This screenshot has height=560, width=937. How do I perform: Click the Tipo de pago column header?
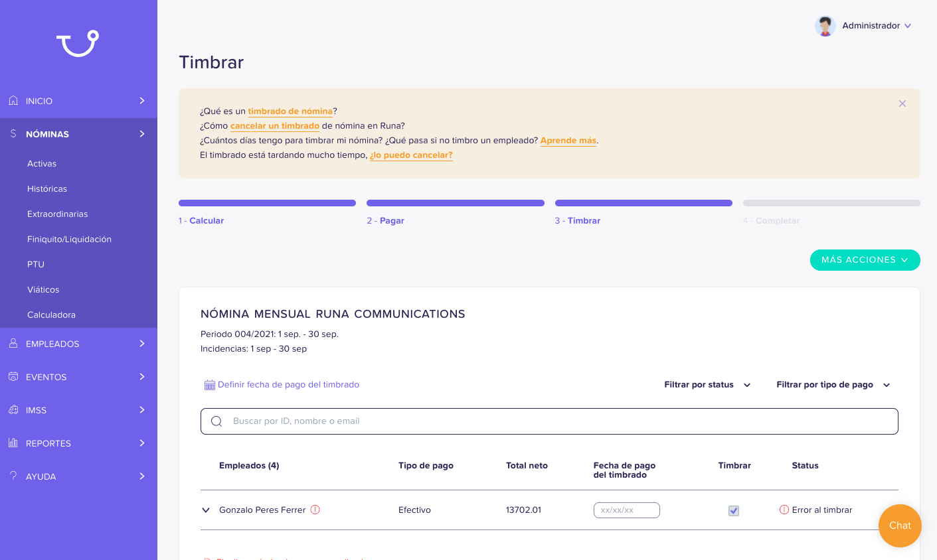click(x=426, y=466)
